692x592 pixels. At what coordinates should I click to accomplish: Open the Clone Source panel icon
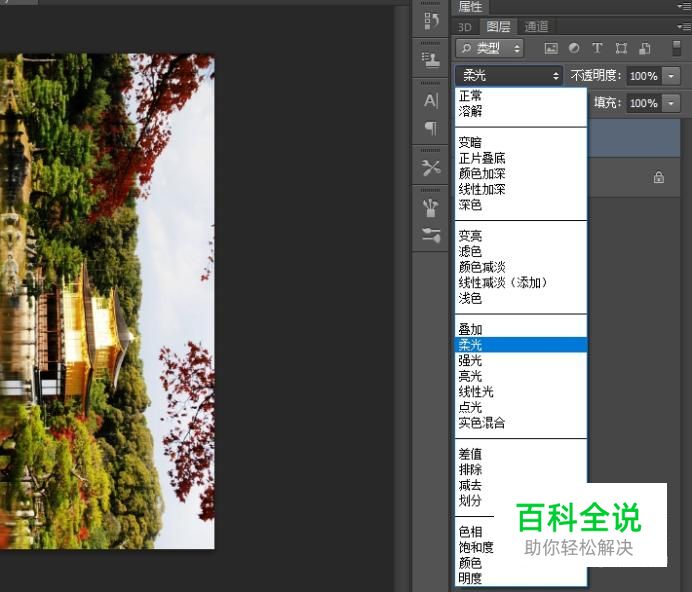[x=431, y=60]
